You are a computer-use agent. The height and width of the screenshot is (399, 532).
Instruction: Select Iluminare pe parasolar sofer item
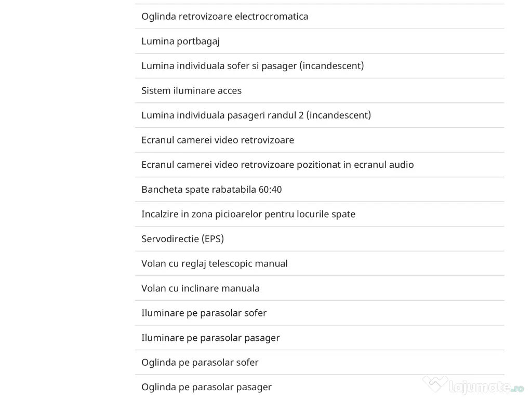tap(204, 313)
